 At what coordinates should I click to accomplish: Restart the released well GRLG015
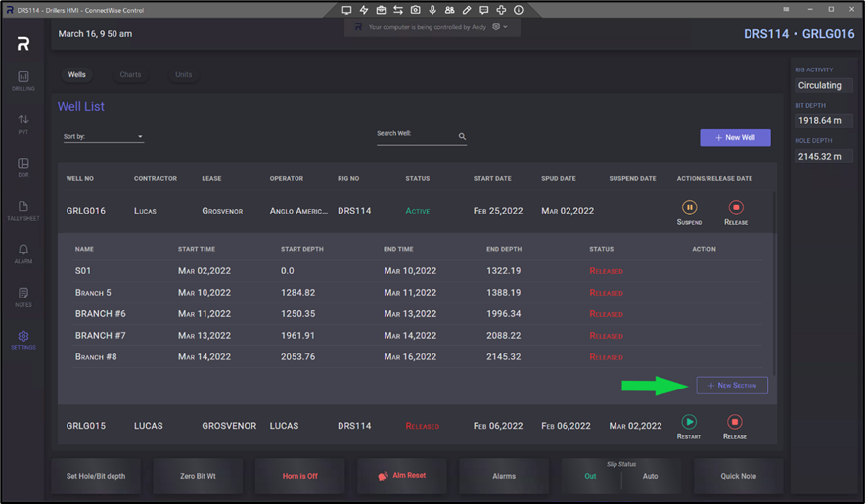coord(689,422)
